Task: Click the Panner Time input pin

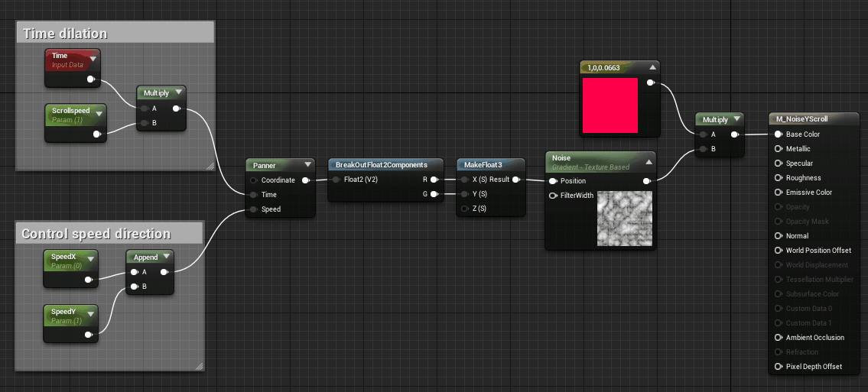Action: [x=254, y=195]
